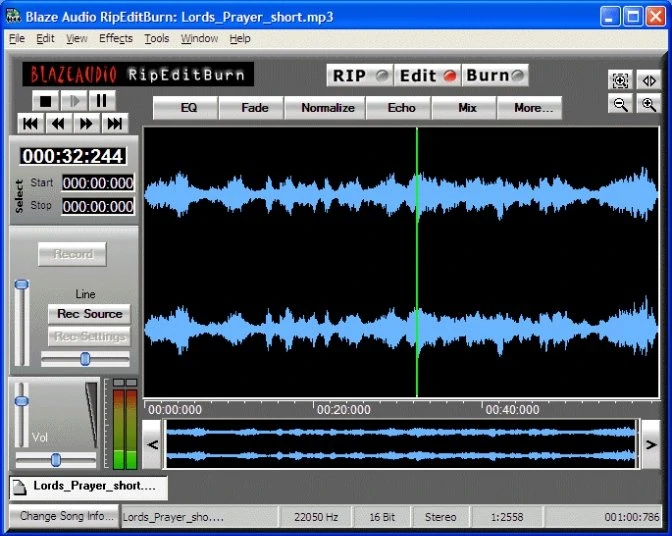This screenshot has width=672, height=536.
Task: Click the 00:00:000 timeline marker
Action: (x=175, y=410)
